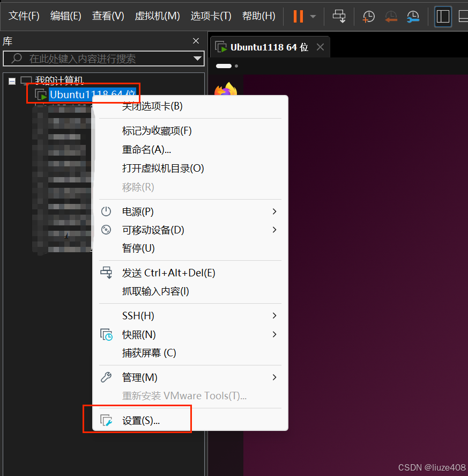
Task: Click the Revert to snapshot icon
Action: 391,17
